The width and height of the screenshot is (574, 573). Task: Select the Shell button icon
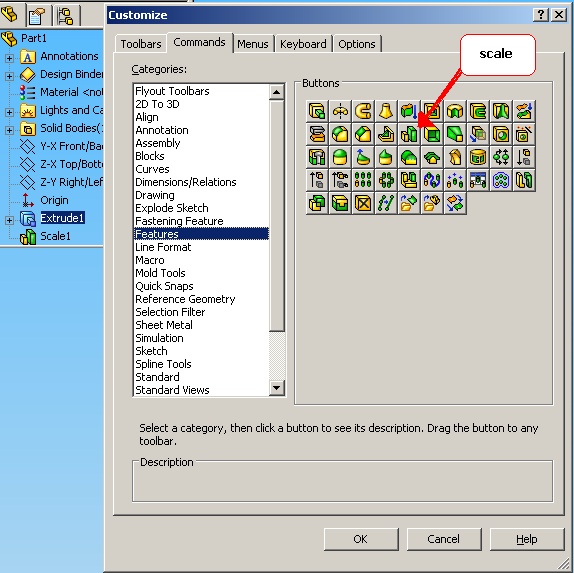tap(432, 134)
